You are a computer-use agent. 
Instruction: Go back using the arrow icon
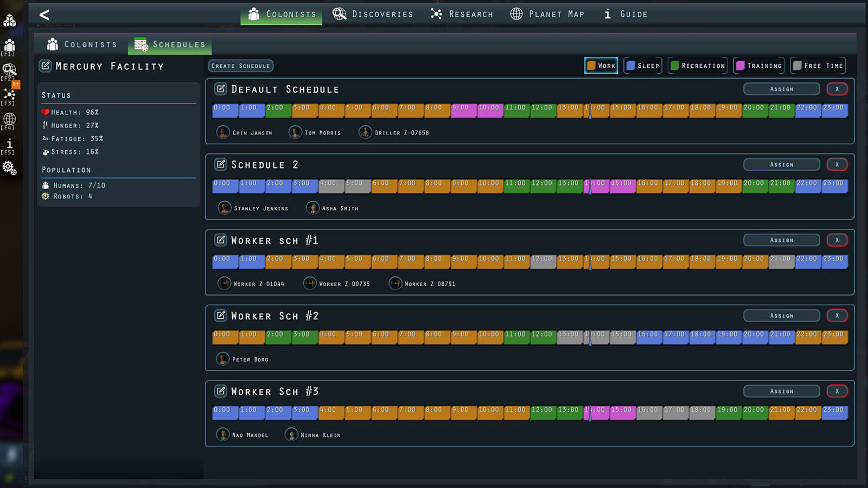44,15
